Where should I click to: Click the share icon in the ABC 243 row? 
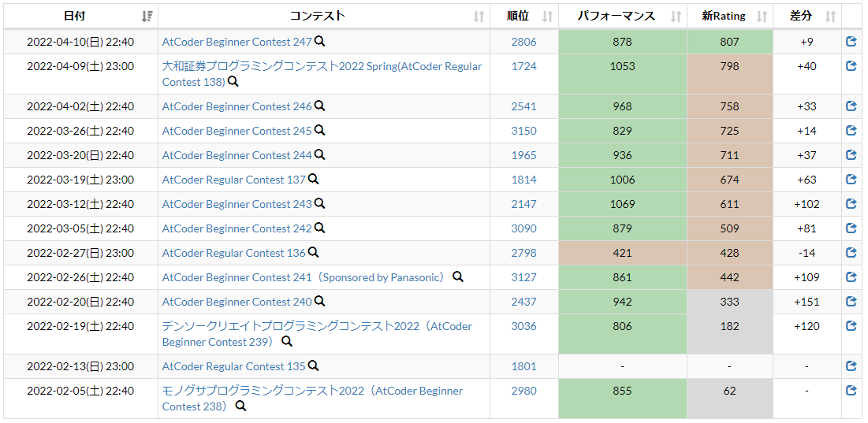pos(851,203)
